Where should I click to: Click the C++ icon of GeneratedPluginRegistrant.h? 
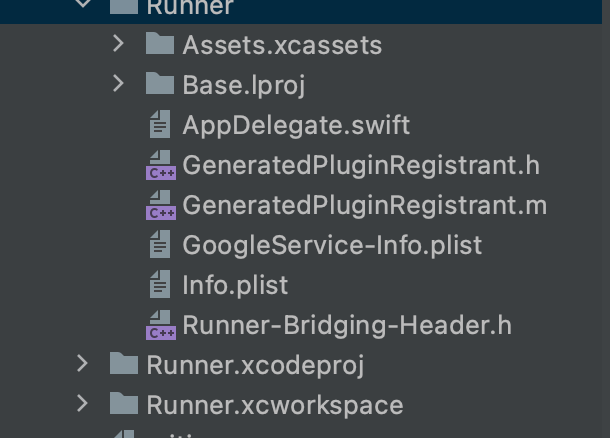(161, 165)
